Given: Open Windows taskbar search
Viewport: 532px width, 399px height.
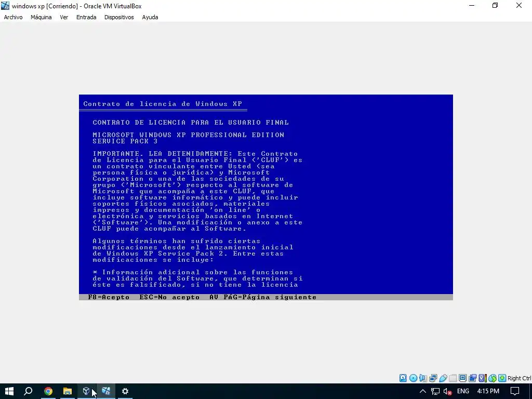Looking at the screenshot, I should (x=28, y=391).
